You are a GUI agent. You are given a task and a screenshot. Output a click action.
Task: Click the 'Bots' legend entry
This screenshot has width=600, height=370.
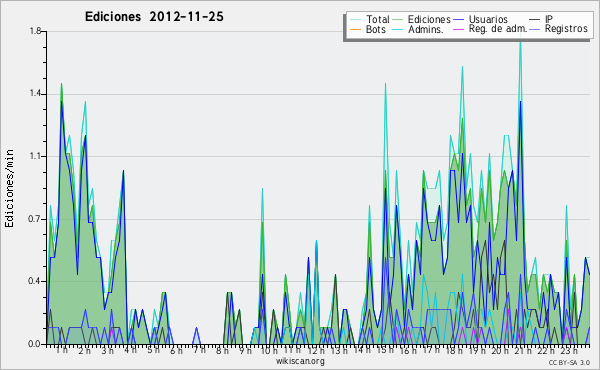[x=376, y=29]
